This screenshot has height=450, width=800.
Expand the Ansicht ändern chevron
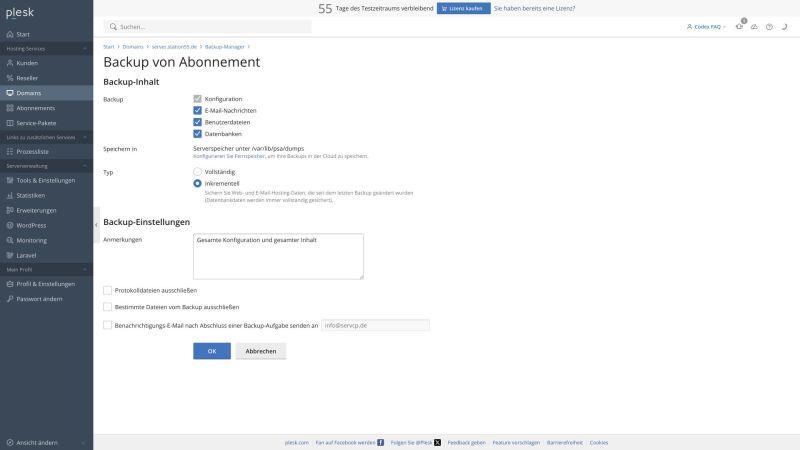coord(83,443)
